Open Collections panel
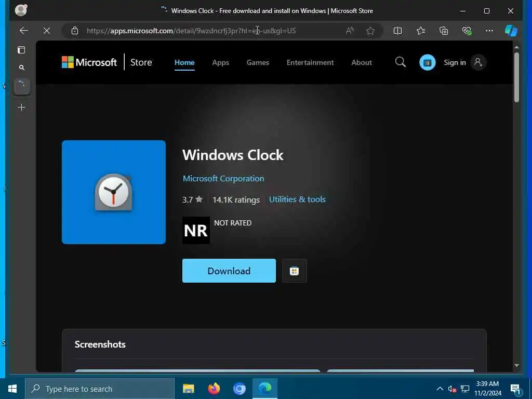Image resolution: width=532 pixels, height=399 pixels. coord(444,31)
